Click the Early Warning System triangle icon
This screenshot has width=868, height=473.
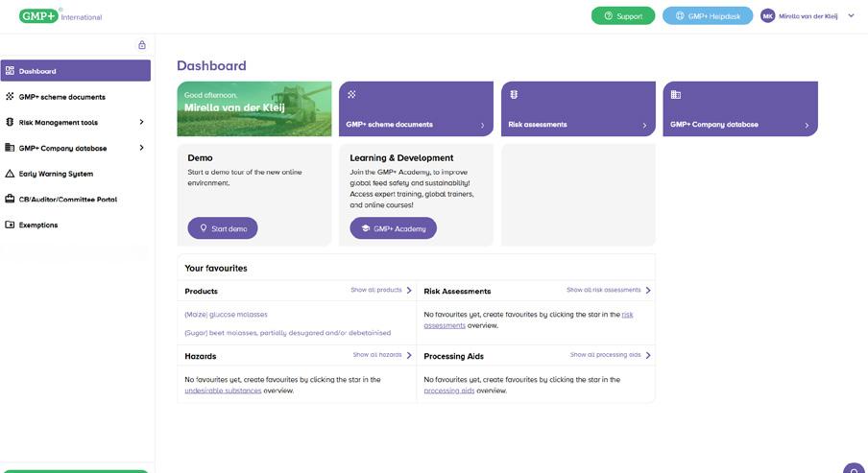point(10,173)
